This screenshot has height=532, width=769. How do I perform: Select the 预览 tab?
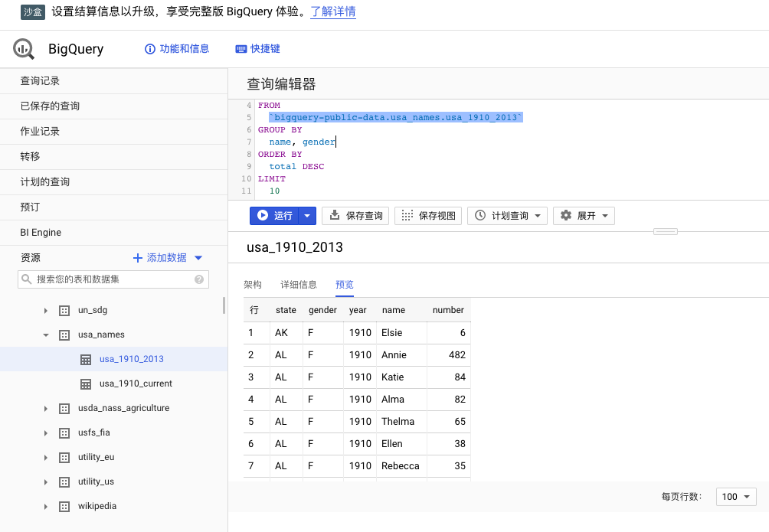(344, 285)
